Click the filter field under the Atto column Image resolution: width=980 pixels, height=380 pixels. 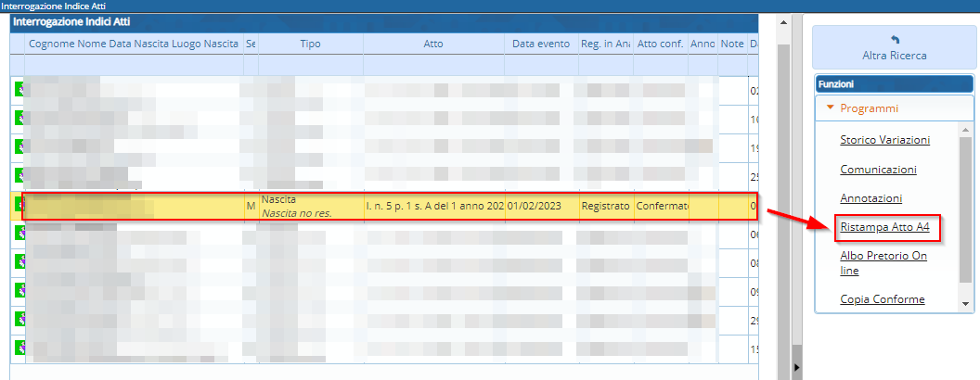tap(433, 65)
